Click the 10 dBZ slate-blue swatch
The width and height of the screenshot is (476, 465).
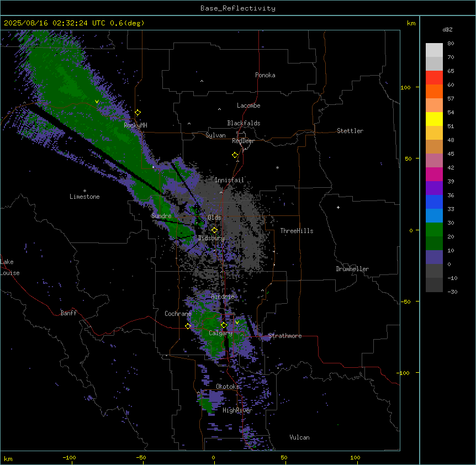(x=434, y=257)
